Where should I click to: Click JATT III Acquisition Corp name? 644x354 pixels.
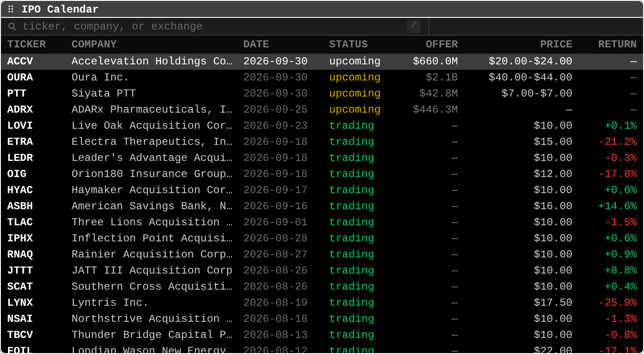[x=152, y=270]
